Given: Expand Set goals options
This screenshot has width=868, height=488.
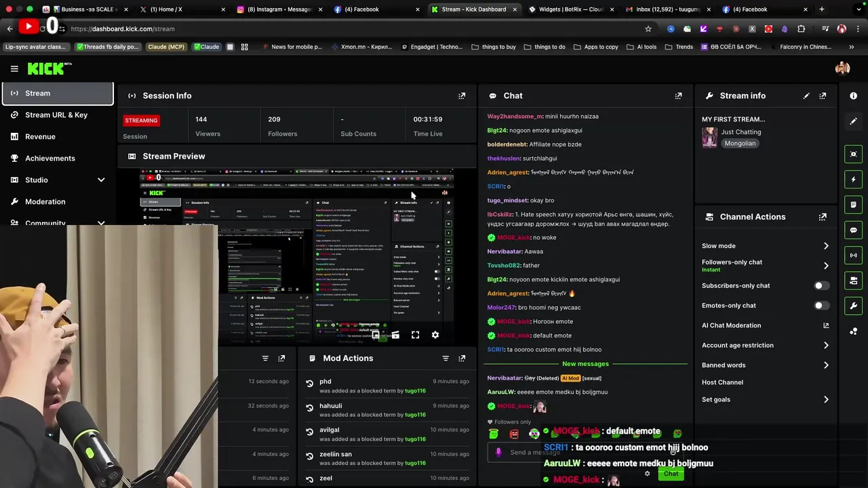Looking at the screenshot, I should (825, 400).
